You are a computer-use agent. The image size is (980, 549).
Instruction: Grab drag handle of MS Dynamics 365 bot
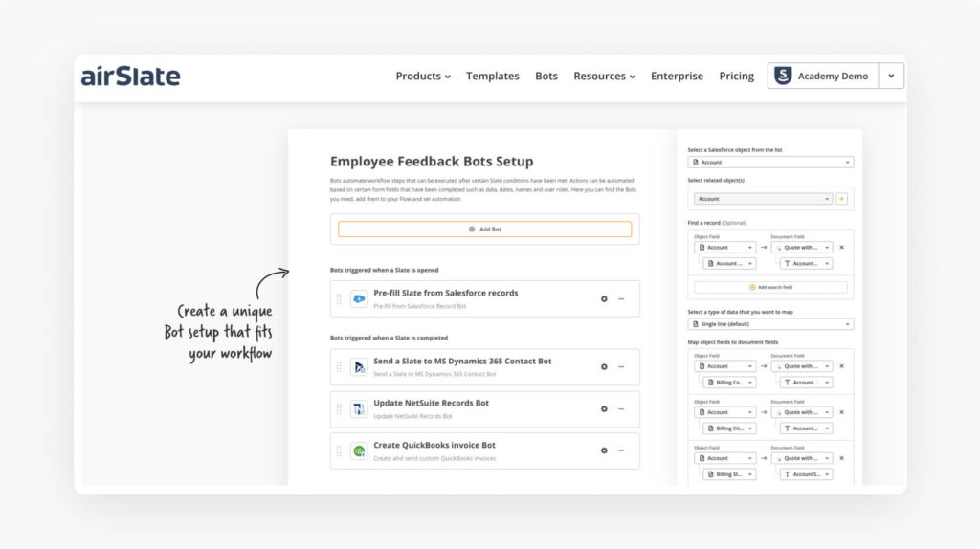[339, 366]
